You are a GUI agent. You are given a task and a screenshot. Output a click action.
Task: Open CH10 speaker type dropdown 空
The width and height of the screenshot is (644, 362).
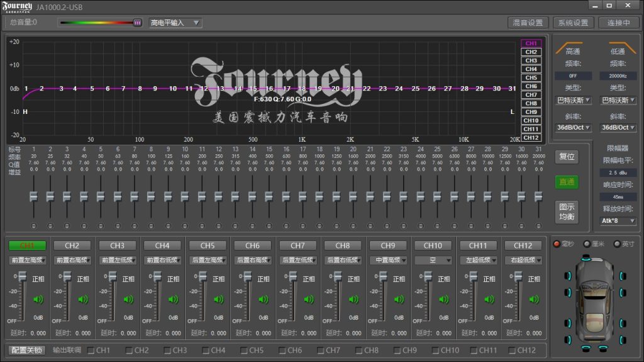[x=433, y=260]
